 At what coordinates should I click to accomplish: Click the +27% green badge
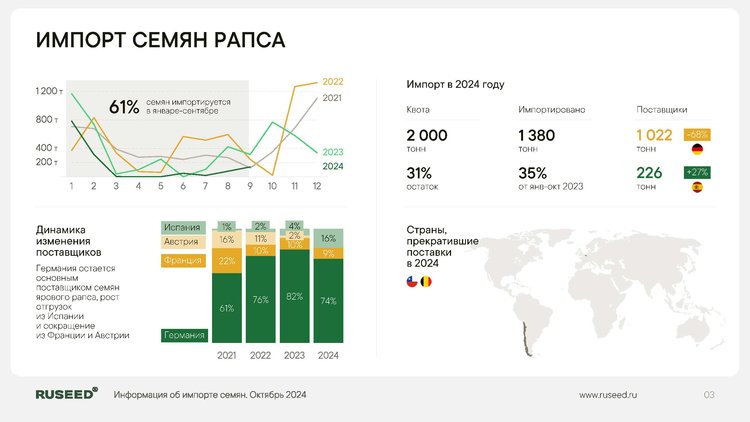(x=697, y=172)
